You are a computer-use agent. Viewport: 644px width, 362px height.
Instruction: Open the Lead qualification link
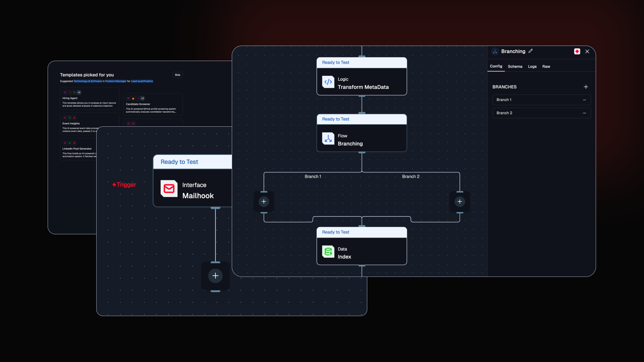click(142, 81)
